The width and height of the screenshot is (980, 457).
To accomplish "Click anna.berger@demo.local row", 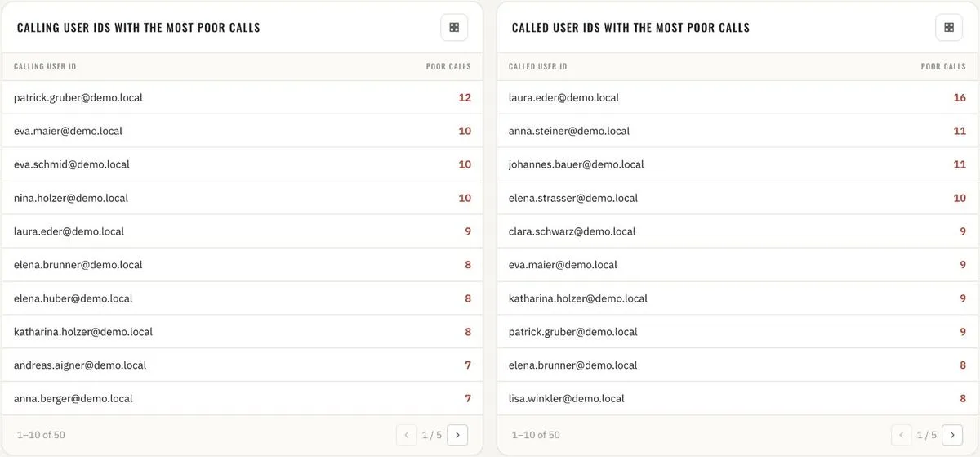I will [243, 399].
